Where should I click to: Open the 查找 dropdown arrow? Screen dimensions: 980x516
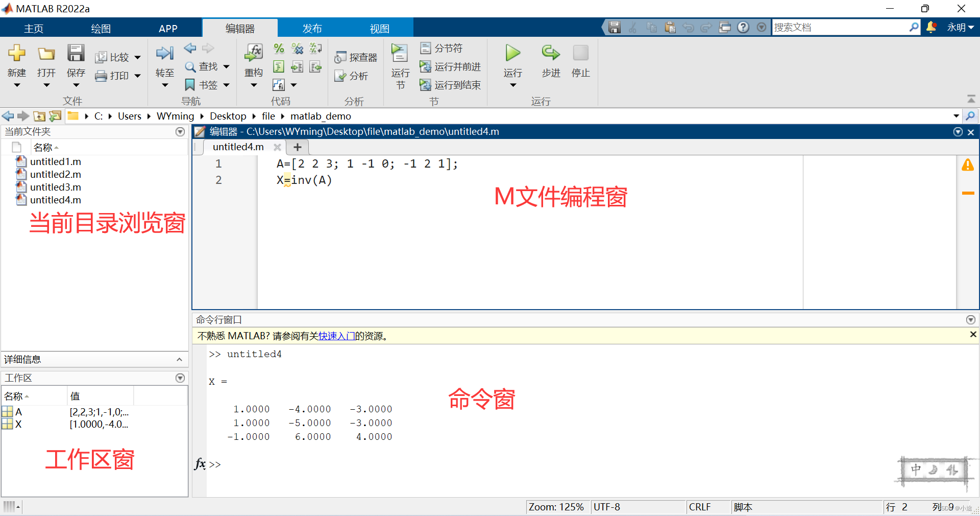tap(226, 66)
